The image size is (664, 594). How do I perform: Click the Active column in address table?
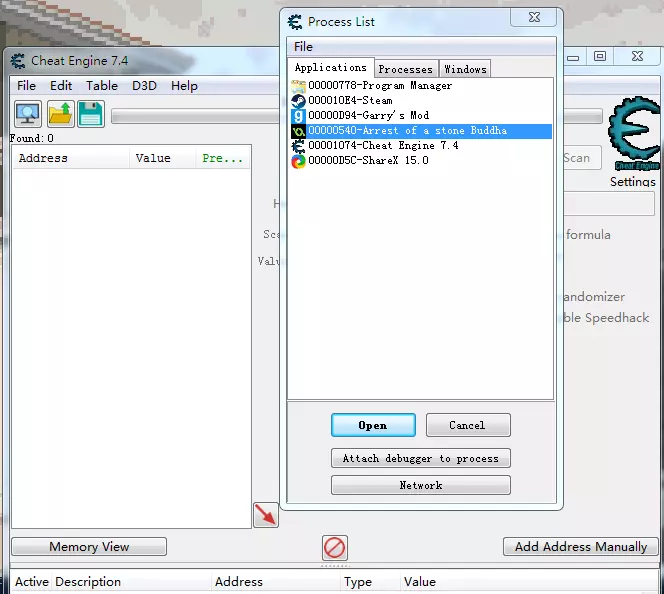click(x=32, y=582)
